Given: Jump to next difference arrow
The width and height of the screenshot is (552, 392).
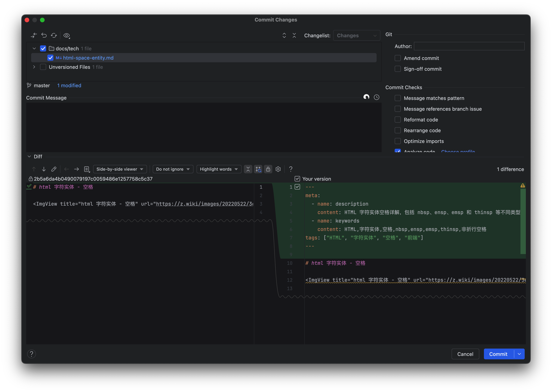Looking at the screenshot, I should point(44,169).
